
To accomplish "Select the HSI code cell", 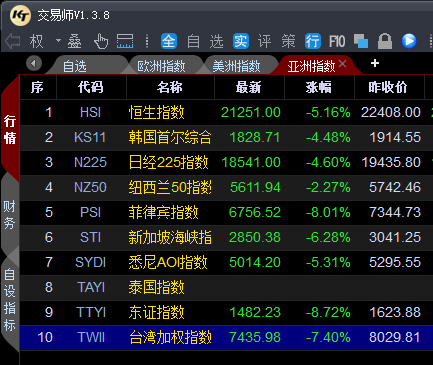I will 90,113.
